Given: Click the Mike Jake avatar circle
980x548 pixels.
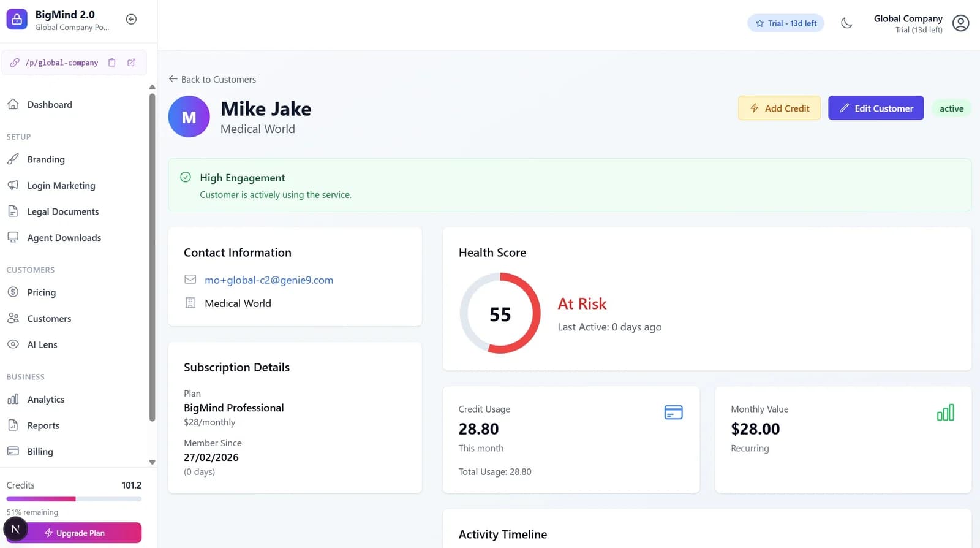Looking at the screenshot, I should tap(189, 116).
